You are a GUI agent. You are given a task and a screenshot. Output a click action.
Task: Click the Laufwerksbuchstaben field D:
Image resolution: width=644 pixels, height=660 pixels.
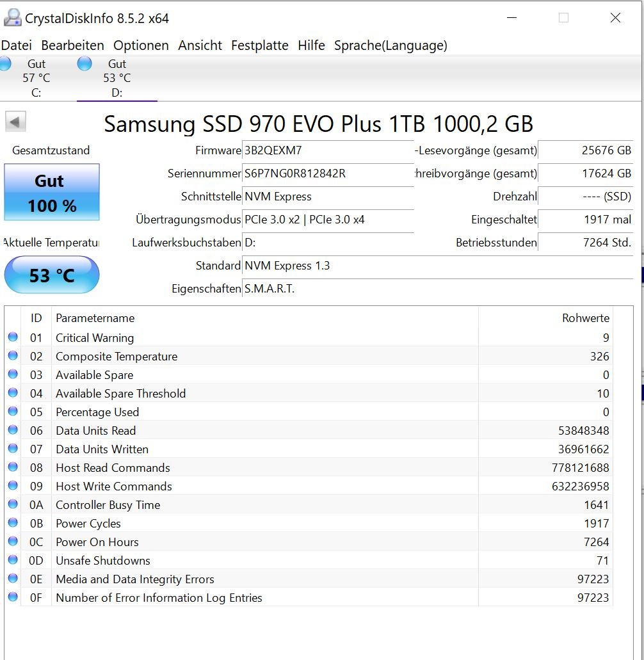click(x=328, y=243)
